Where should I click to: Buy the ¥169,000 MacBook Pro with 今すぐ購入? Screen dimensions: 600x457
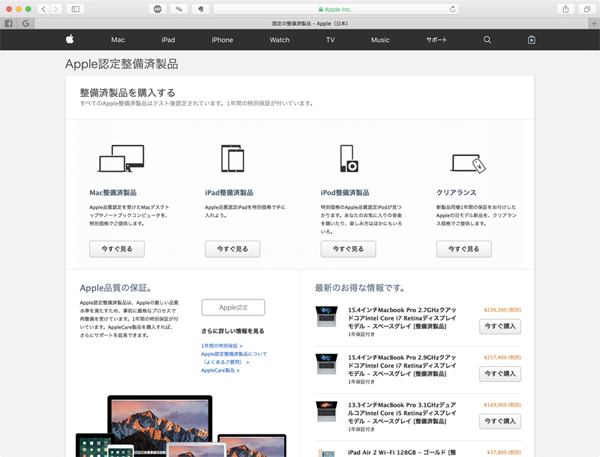[x=500, y=421]
